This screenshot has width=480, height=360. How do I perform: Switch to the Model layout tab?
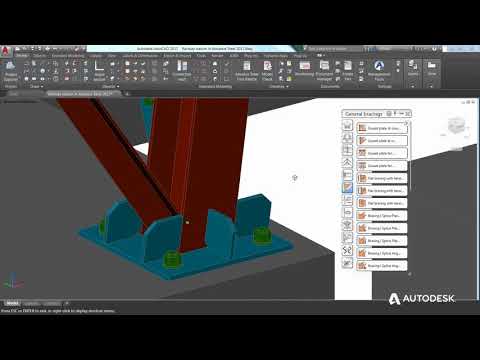(x=12, y=303)
